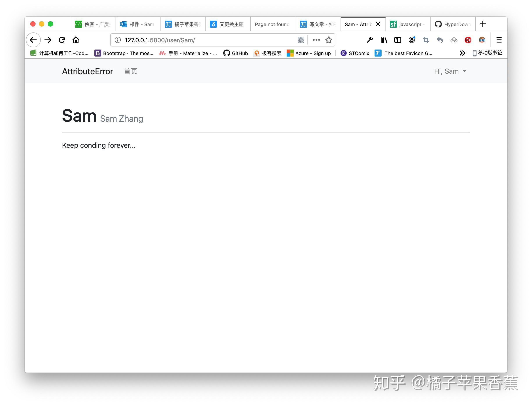The image size is (532, 405).
Task: Expand the Hi, Sam user dropdown
Action: (x=450, y=71)
